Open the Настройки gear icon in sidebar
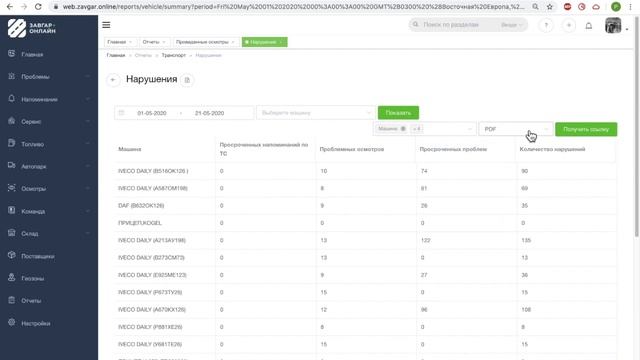 [11, 322]
